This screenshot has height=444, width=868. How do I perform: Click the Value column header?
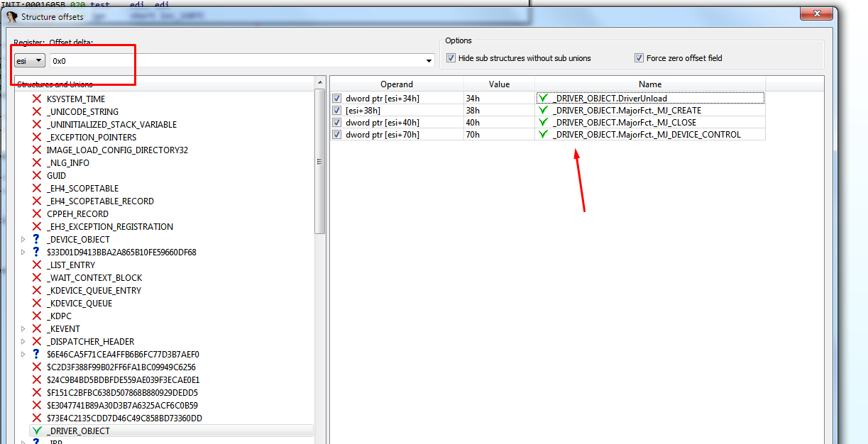(499, 84)
